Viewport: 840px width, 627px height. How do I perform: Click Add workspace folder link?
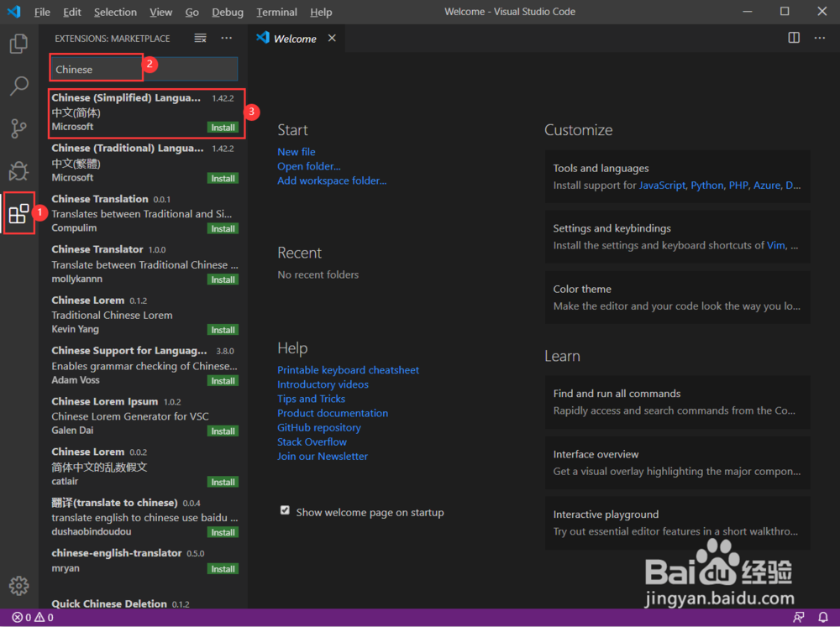tap(332, 180)
